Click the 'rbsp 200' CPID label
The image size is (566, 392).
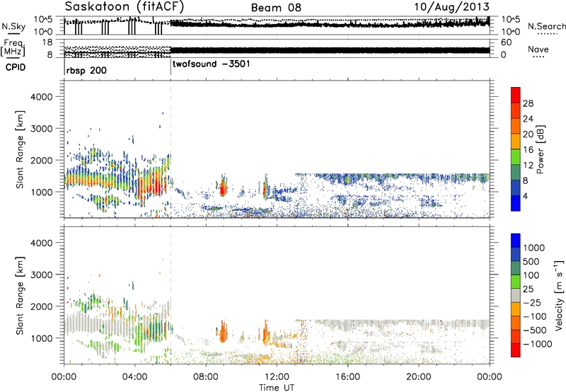86,70
